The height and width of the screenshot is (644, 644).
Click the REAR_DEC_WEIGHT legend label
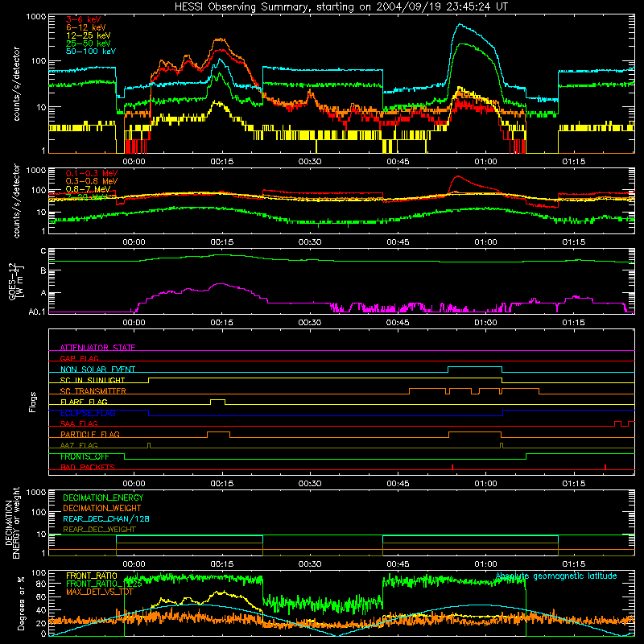coord(99,530)
